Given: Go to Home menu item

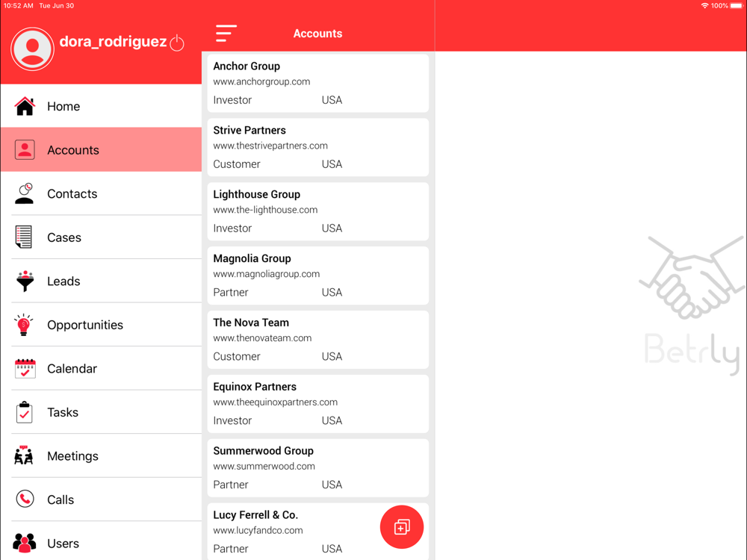Looking at the screenshot, I should pos(101,106).
